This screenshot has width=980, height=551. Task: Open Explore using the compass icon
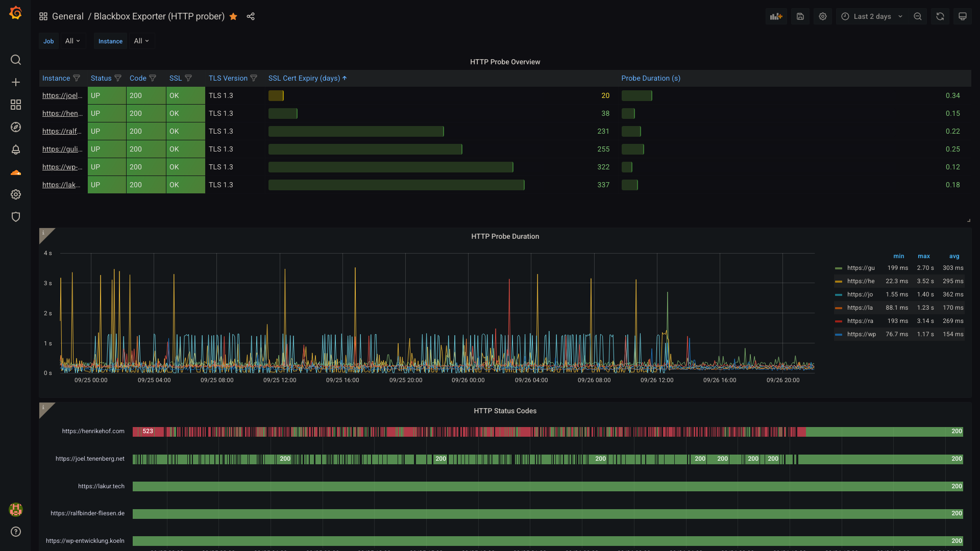click(x=16, y=127)
